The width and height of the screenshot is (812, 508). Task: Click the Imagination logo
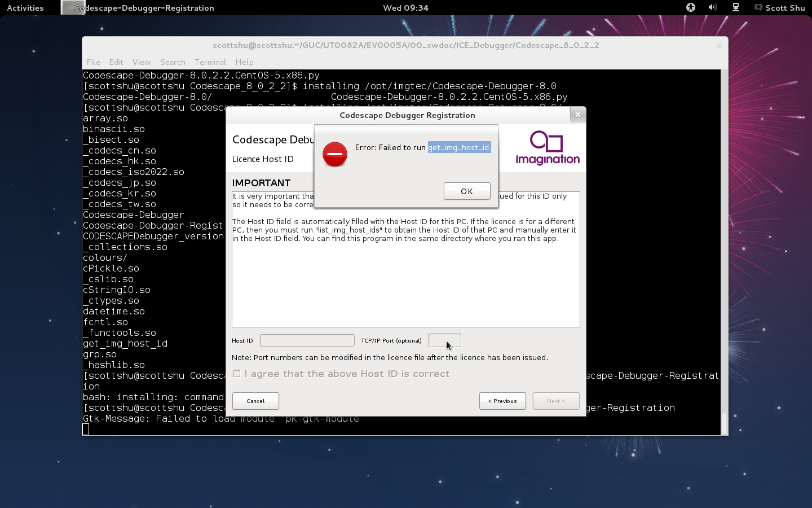pyautogui.click(x=548, y=148)
